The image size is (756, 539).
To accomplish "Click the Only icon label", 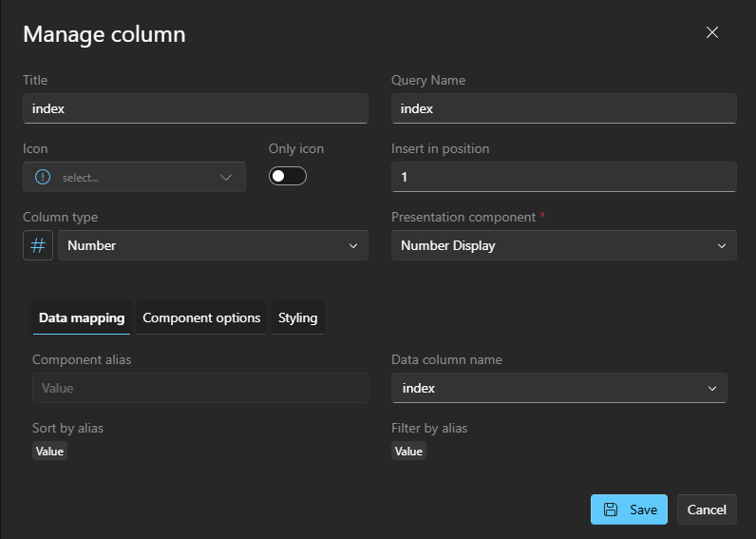I will 296,148.
